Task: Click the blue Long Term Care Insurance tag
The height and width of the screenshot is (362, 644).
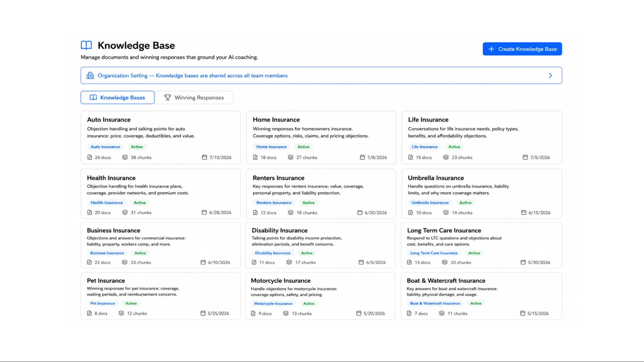Action: tap(434, 253)
